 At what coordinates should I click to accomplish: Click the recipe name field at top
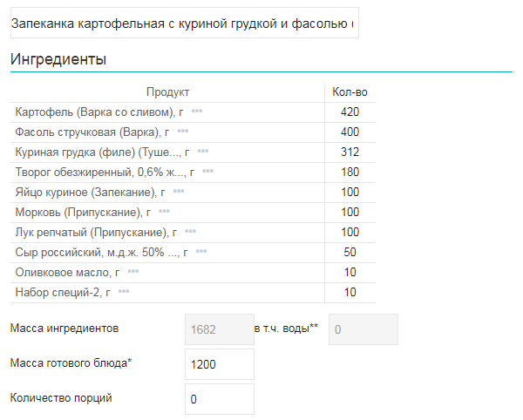coord(184,24)
